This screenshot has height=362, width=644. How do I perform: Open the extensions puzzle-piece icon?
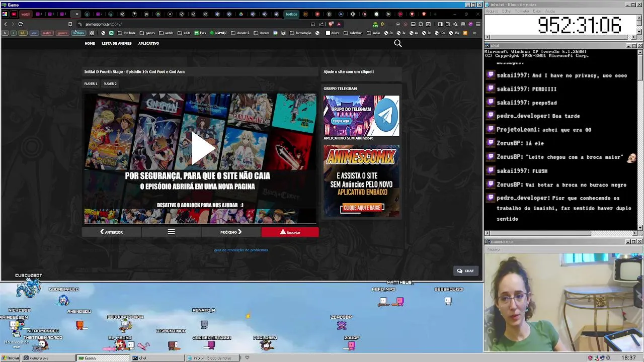pyautogui.click(x=421, y=24)
